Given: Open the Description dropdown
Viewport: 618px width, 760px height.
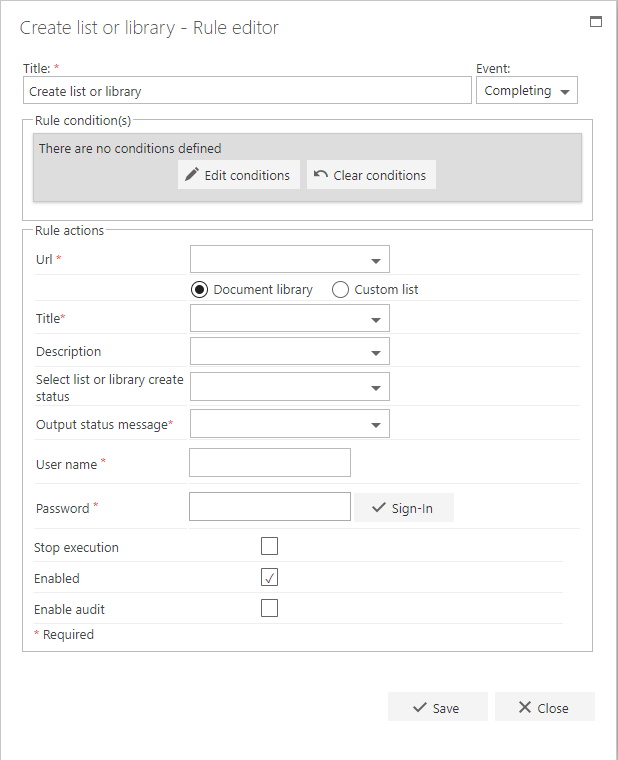Looking at the screenshot, I should 289,351.
